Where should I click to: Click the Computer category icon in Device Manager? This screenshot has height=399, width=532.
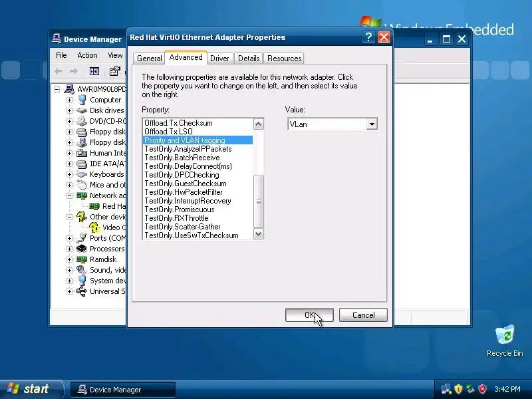(x=82, y=100)
